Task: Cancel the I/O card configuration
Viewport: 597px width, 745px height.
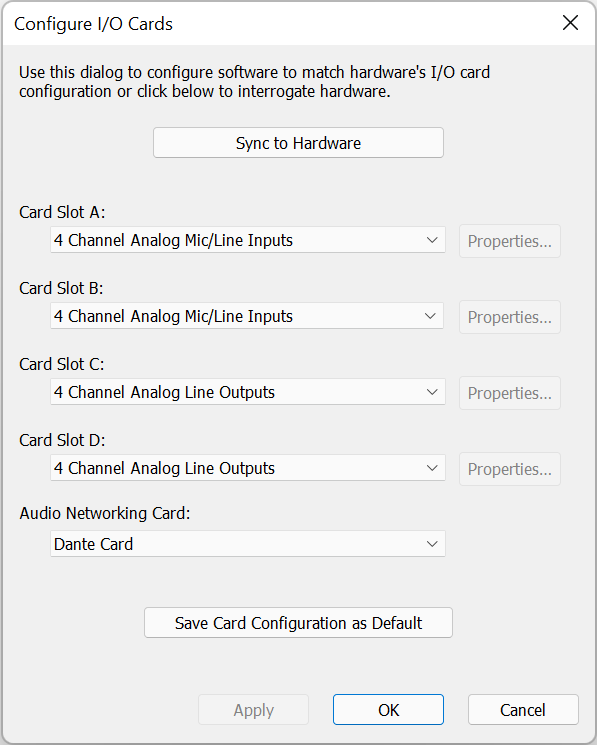Action: [x=523, y=710]
